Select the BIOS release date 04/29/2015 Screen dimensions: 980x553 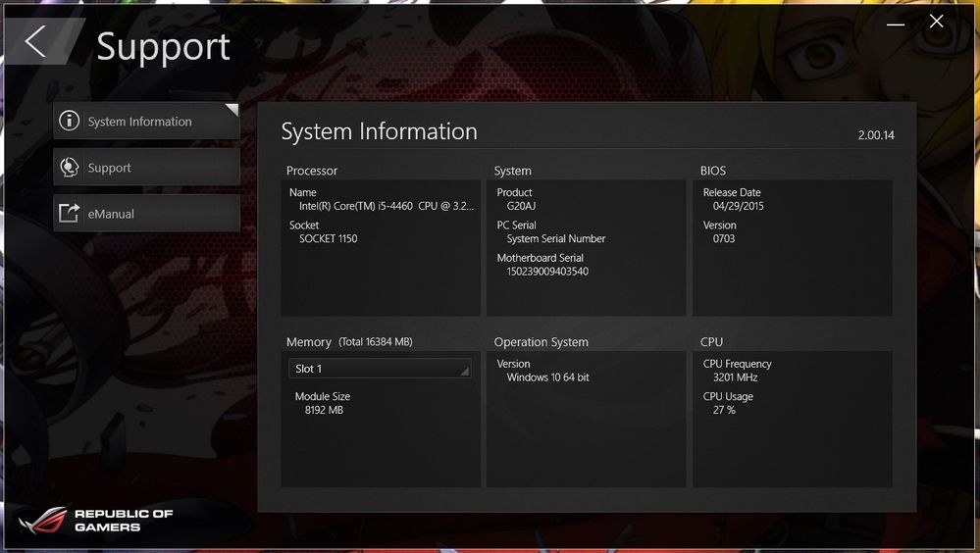738,206
